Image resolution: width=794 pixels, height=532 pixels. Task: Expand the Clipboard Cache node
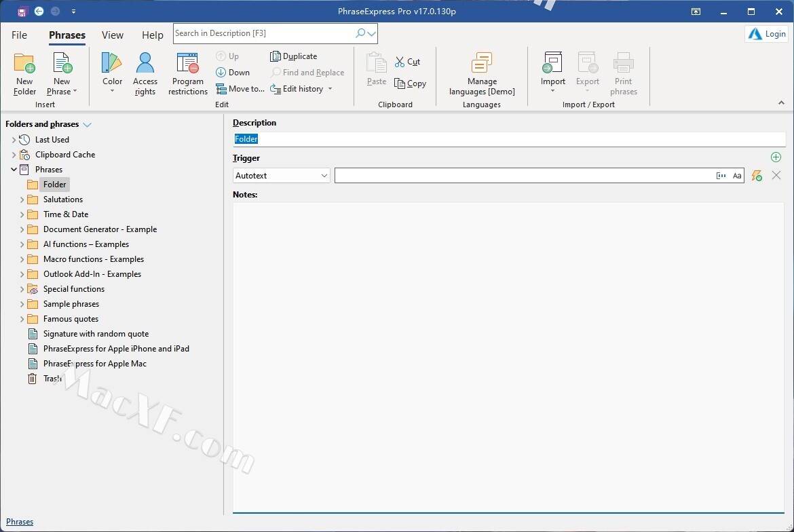tap(14, 155)
